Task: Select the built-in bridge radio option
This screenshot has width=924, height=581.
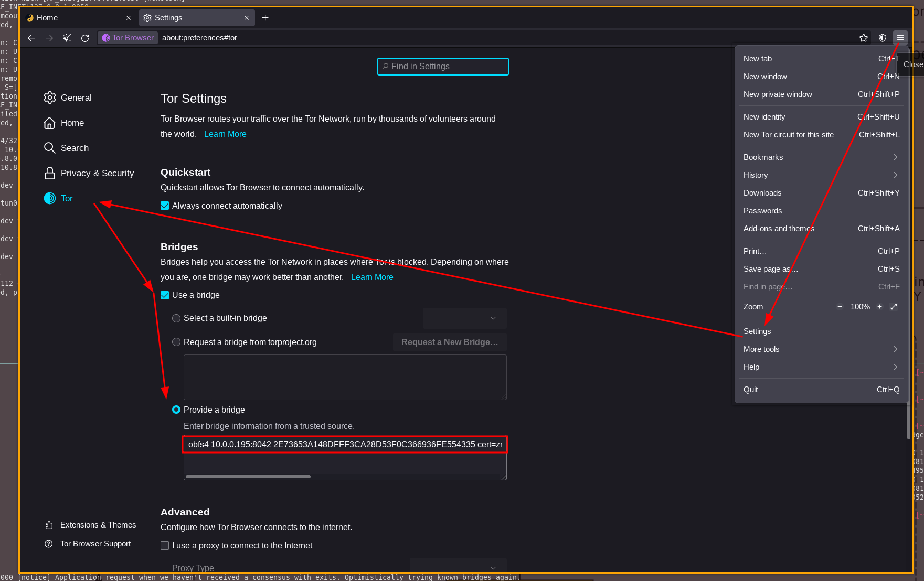Action: [176, 318]
